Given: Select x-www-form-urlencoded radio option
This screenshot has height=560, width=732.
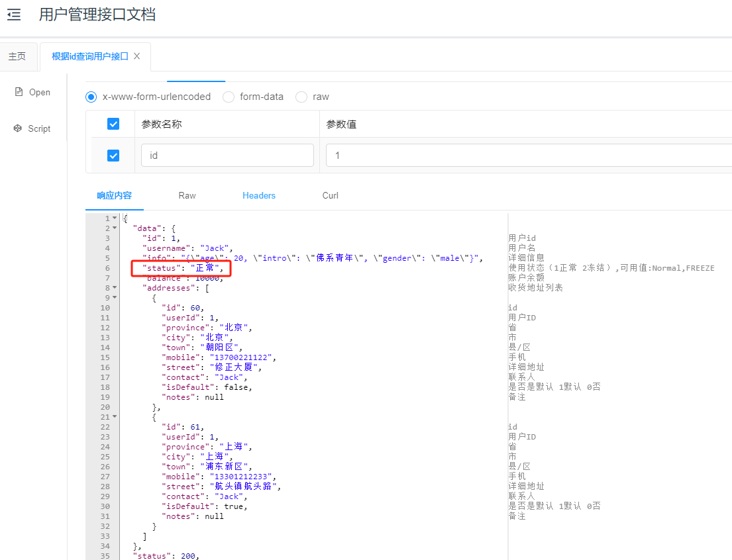Looking at the screenshot, I should point(91,97).
